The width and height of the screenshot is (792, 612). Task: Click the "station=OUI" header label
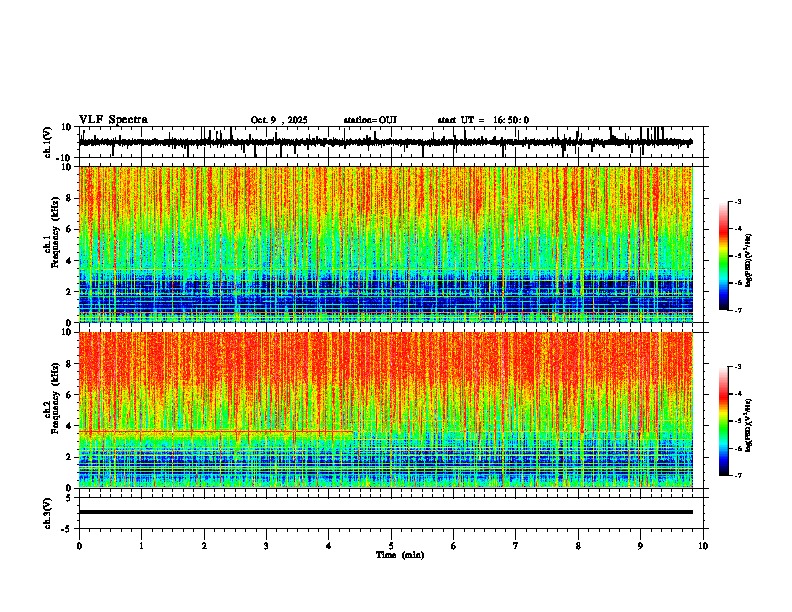[370, 120]
